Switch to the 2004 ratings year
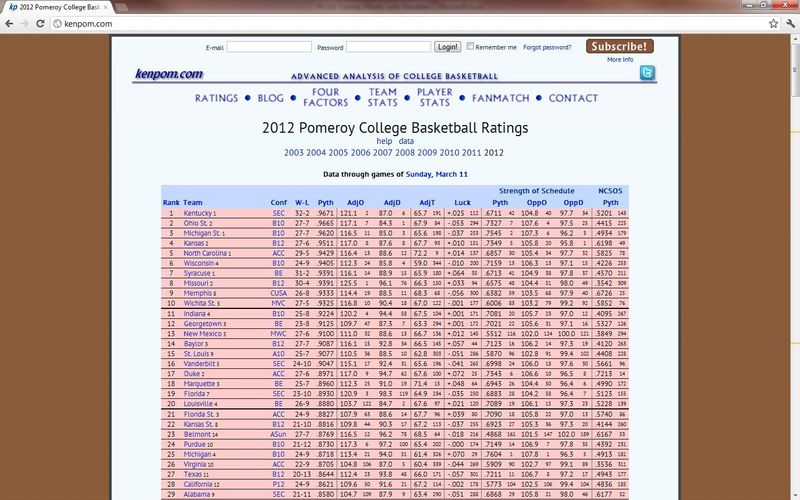 click(316, 153)
